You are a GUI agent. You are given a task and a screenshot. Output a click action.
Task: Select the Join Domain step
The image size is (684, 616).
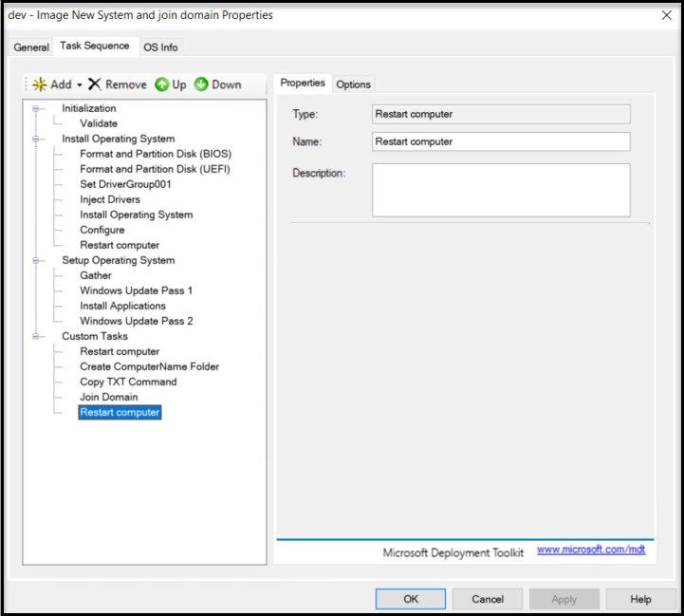click(108, 398)
